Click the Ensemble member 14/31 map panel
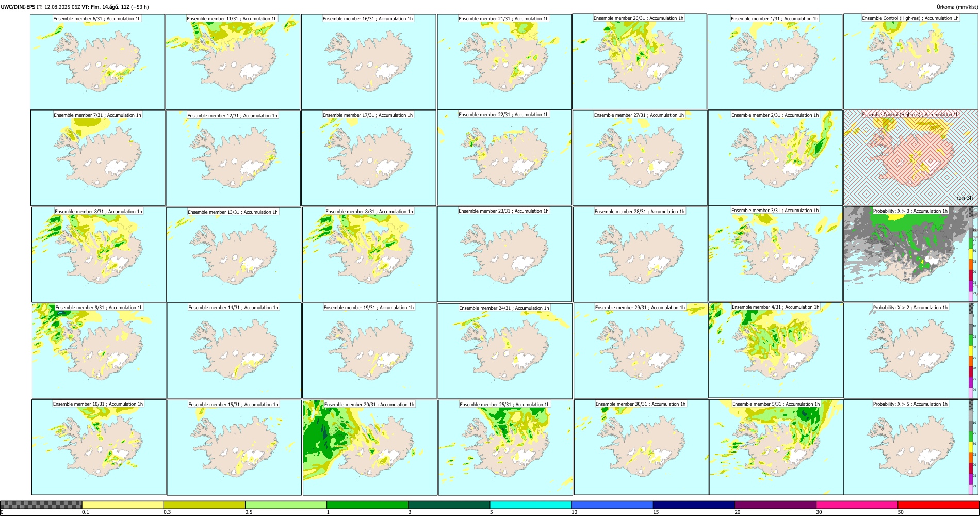This screenshot has width=980, height=516. pos(234,350)
